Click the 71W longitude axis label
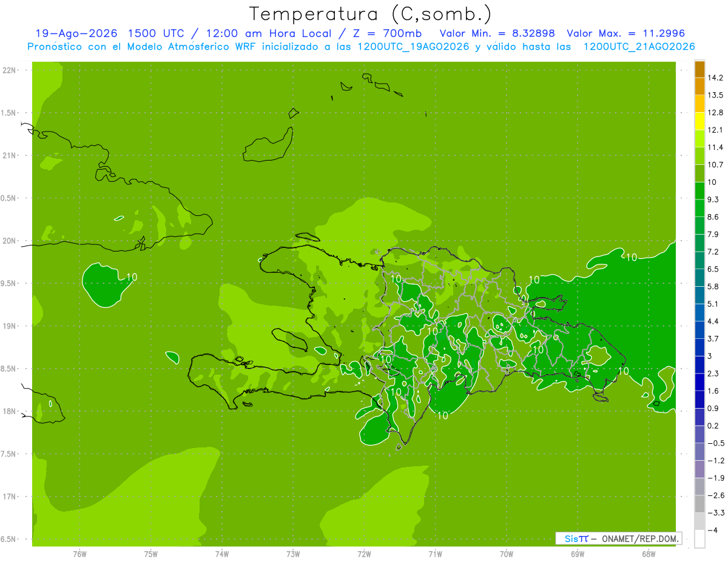 [x=435, y=554]
